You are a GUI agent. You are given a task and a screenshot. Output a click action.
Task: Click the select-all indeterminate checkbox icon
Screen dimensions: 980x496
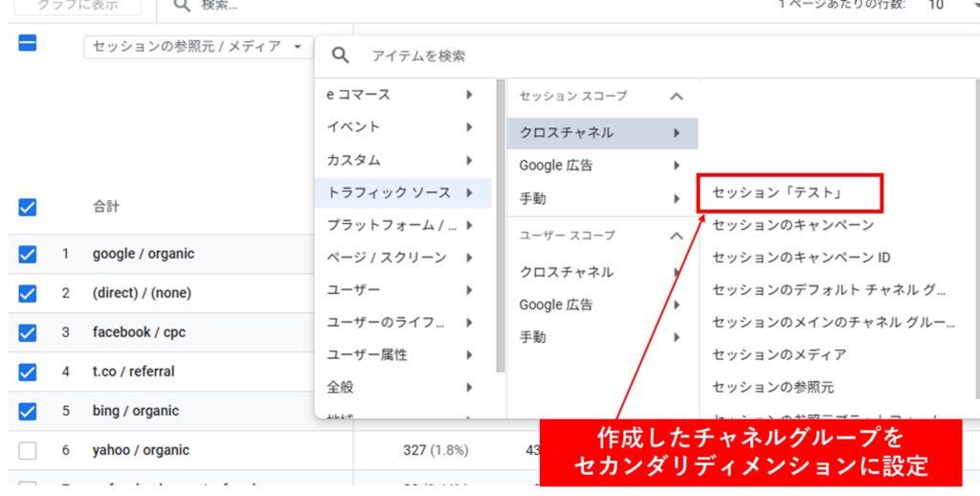coord(28,43)
